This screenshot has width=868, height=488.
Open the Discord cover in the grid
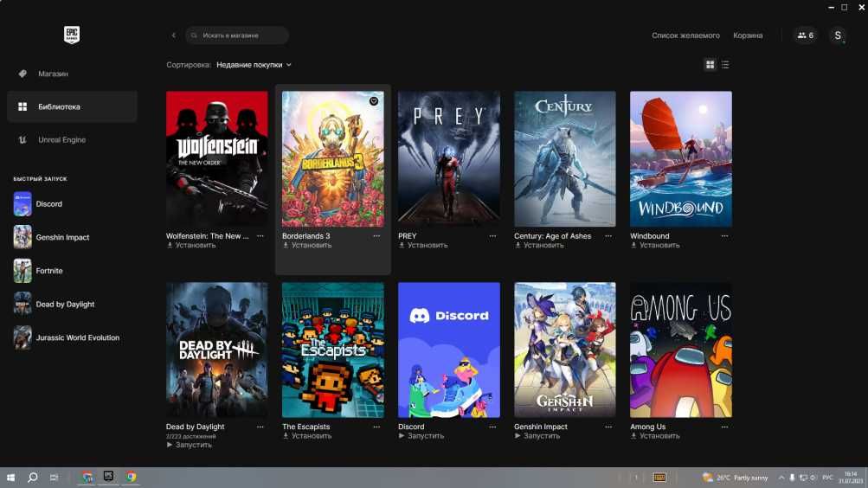(449, 350)
